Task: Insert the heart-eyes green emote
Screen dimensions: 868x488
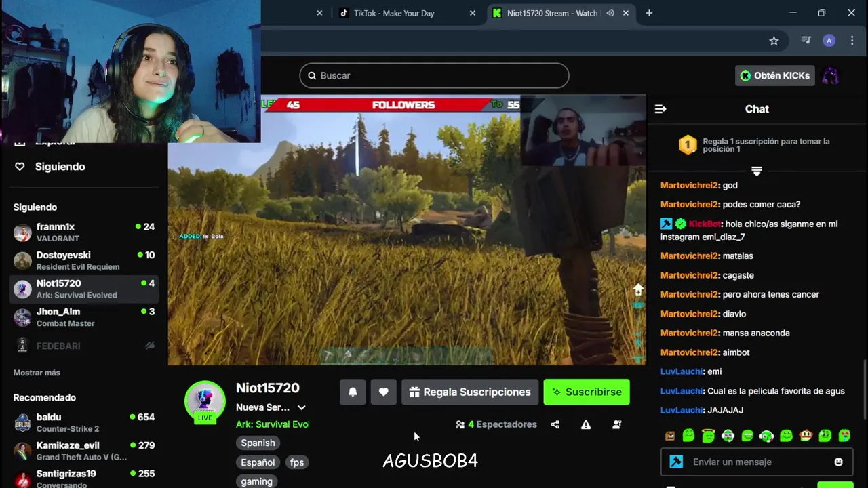Action: point(844,436)
